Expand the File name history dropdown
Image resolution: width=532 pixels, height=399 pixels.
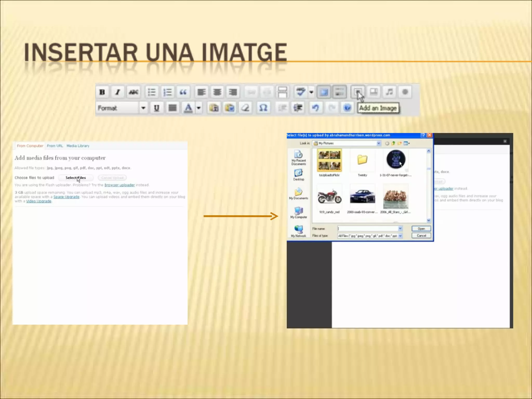(x=400, y=229)
